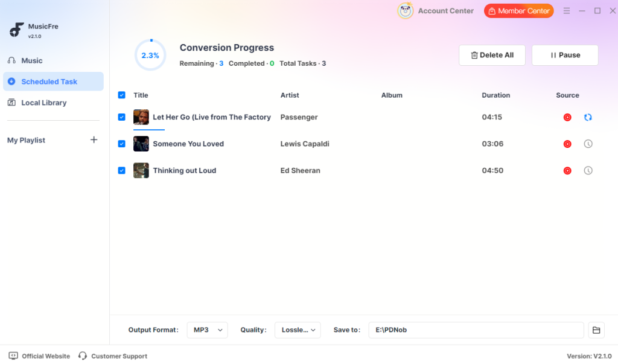The width and height of the screenshot is (618, 364).
Task: Open Customer Support link
Action: [113, 356]
